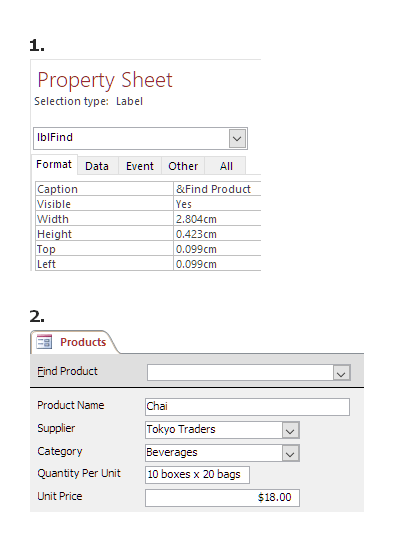Click the Find Product label
Image resolution: width=394 pixels, height=542 pixels.
click(67, 371)
